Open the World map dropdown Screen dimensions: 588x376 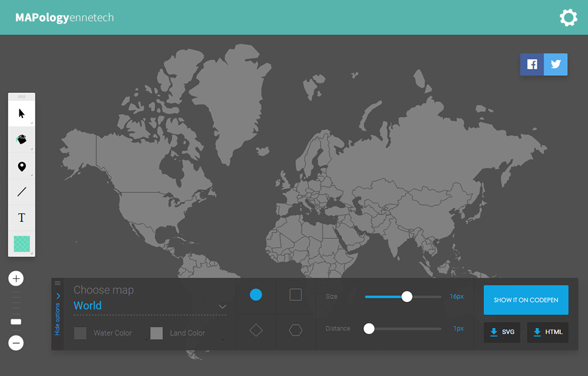[x=149, y=306]
